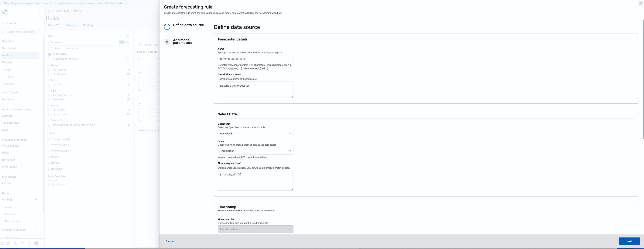The height and width of the screenshot is (249, 644).
Task: Open settings gear in bottom bar
Action: click(16, 243)
